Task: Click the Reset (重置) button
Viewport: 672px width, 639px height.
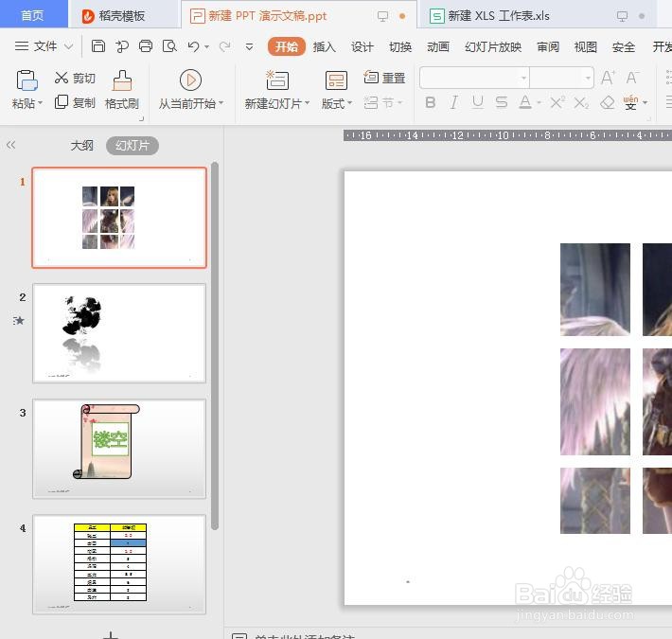Action: pos(384,78)
